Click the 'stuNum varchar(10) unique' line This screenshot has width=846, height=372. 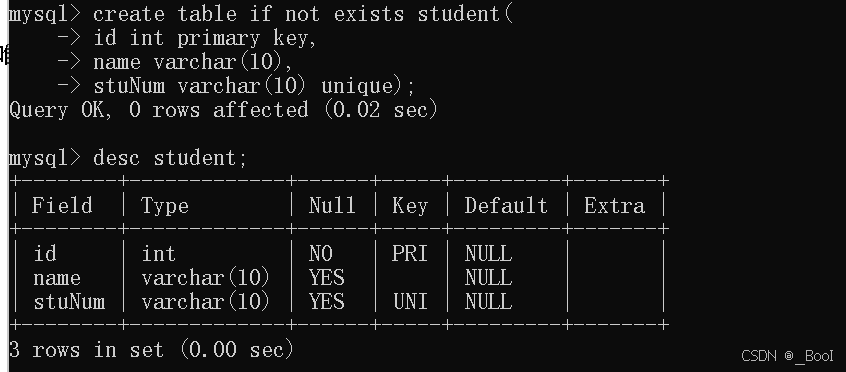tap(236, 86)
